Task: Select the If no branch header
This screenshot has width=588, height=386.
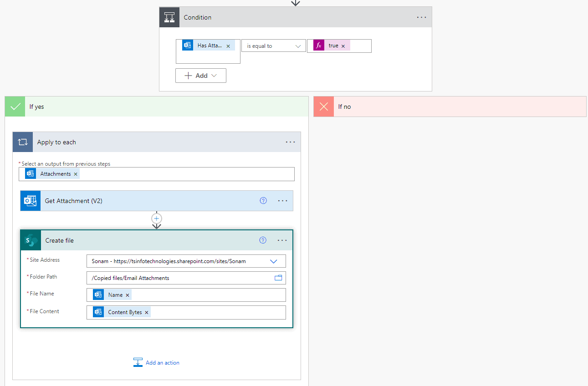Action: [x=450, y=107]
